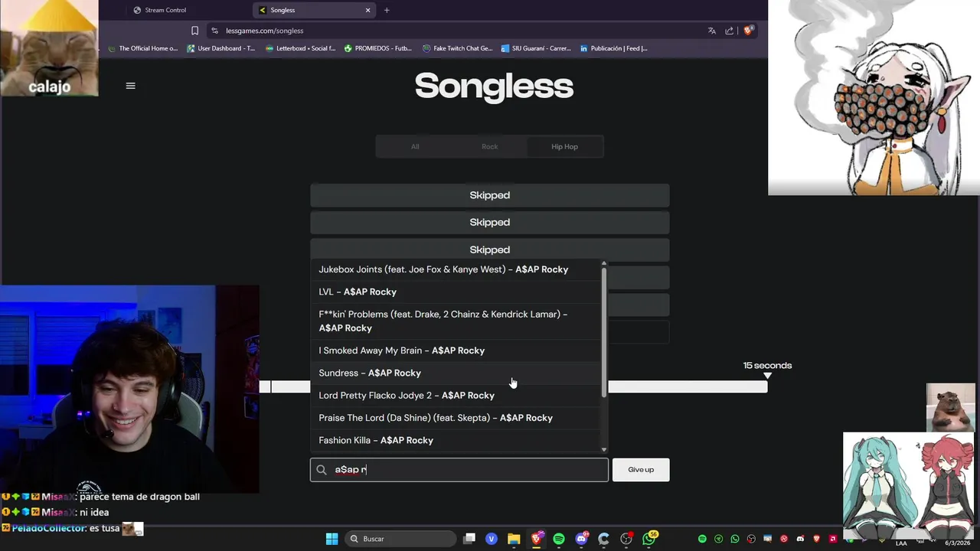Open The Official Home bookmark

pyautogui.click(x=142, y=48)
